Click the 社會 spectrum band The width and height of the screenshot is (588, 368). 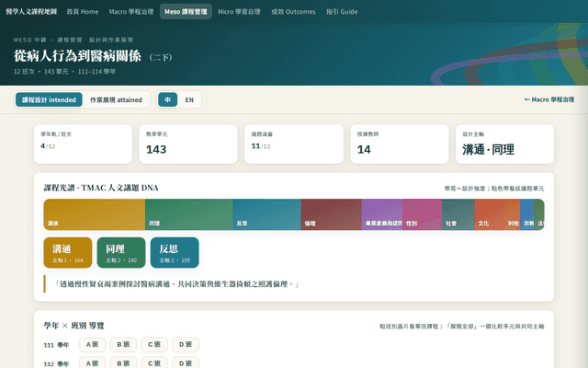[x=458, y=214]
